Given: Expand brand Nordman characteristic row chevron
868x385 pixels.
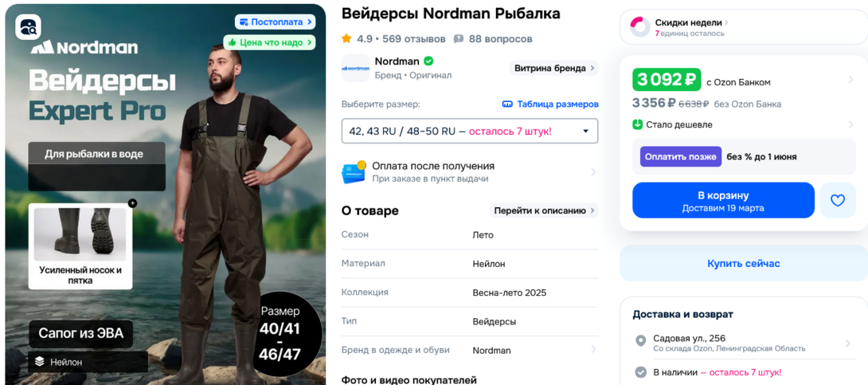Looking at the screenshot, I should tap(592, 350).
